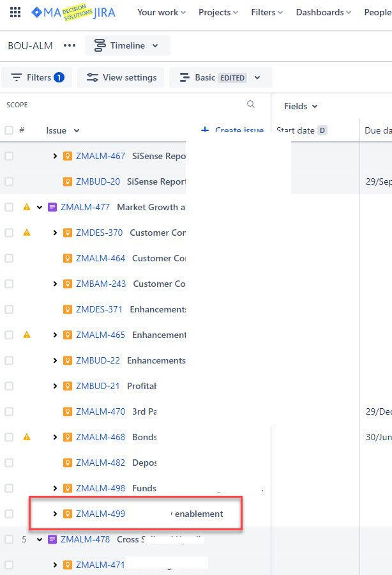This screenshot has width=392, height=575.
Task: Open the Issue column sort dropdown
Action: tap(76, 130)
